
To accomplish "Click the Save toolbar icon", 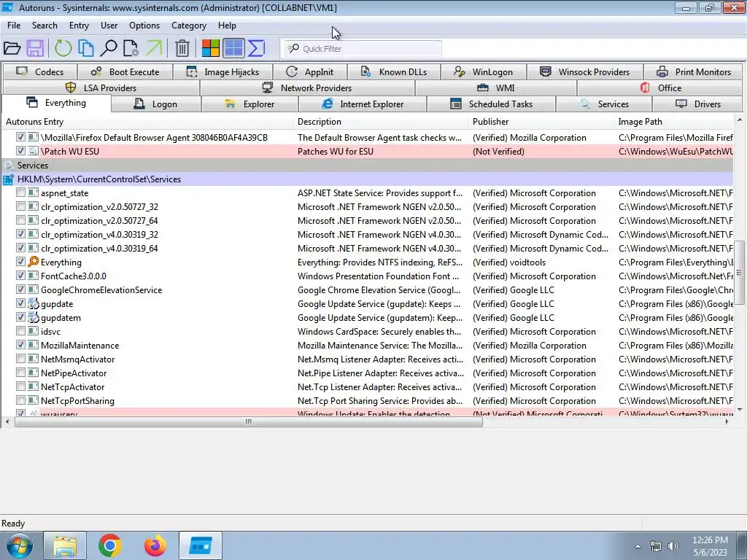I will click(35, 48).
